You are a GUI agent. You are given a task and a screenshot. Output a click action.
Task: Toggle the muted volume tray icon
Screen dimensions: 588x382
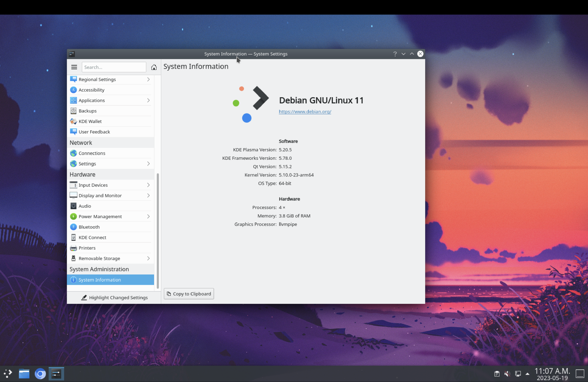click(x=507, y=374)
